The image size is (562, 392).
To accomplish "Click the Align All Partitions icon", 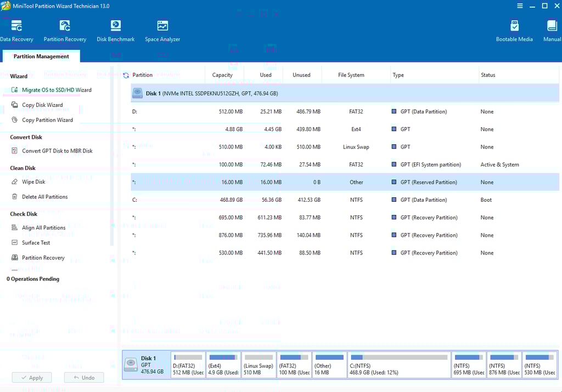I will point(14,228).
